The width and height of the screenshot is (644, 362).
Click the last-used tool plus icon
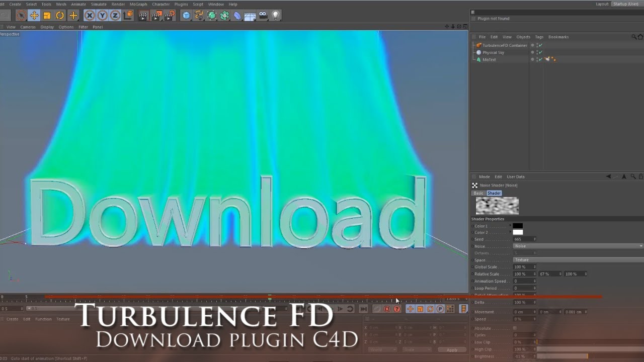click(x=73, y=16)
